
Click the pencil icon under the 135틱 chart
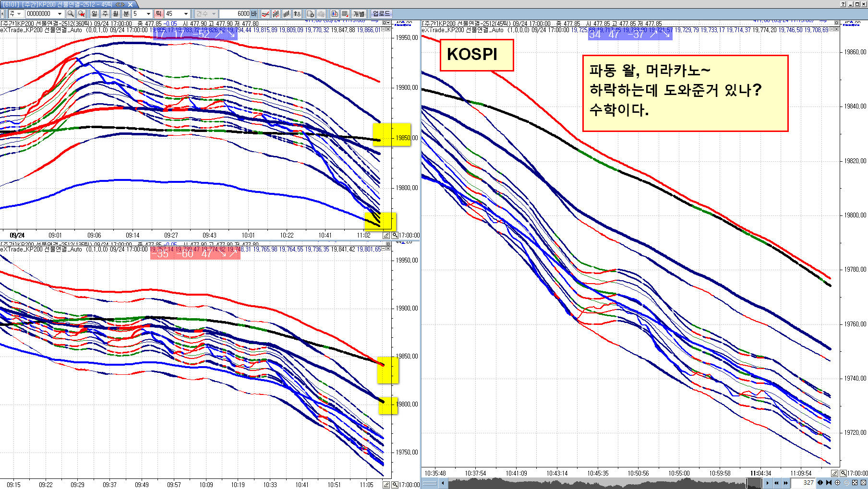point(386,485)
